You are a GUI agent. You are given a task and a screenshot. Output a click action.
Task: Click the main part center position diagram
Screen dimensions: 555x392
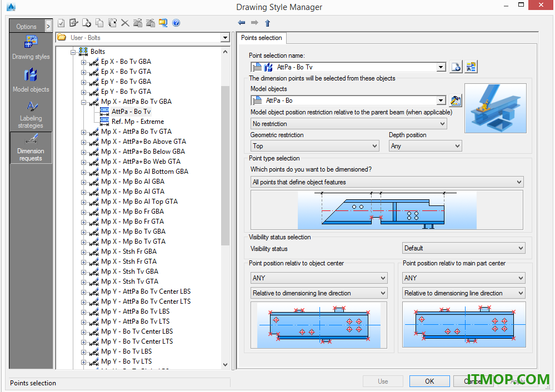[464, 324]
